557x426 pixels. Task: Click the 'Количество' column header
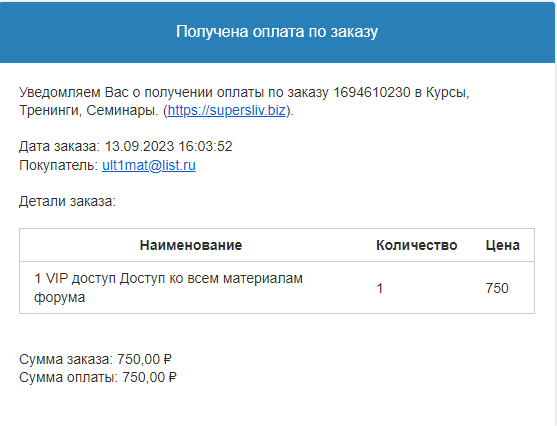click(417, 245)
